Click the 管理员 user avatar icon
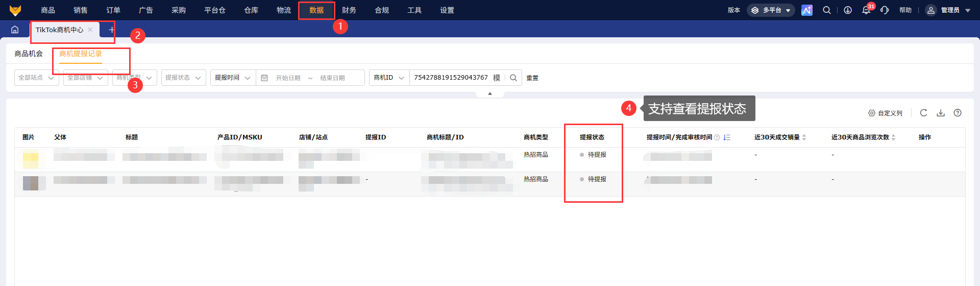Image resolution: width=980 pixels, height=286 pixels. coord(931,10)
